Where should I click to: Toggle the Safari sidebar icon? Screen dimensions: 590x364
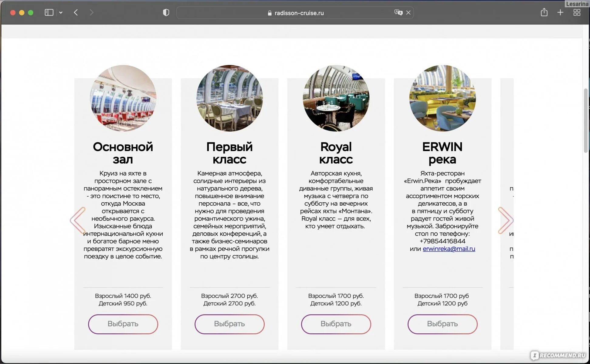49,12
